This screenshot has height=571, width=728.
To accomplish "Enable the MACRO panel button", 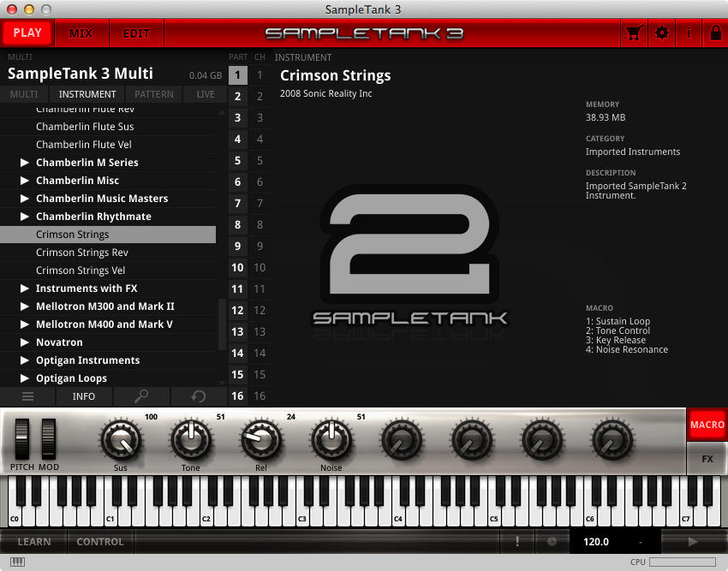I will point(707,425).
